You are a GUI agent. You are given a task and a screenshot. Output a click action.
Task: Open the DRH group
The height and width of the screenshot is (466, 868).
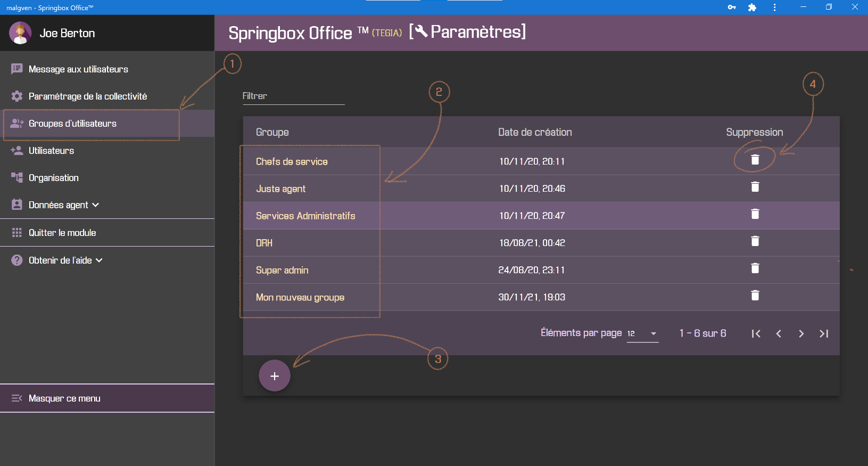pos(264,243)
